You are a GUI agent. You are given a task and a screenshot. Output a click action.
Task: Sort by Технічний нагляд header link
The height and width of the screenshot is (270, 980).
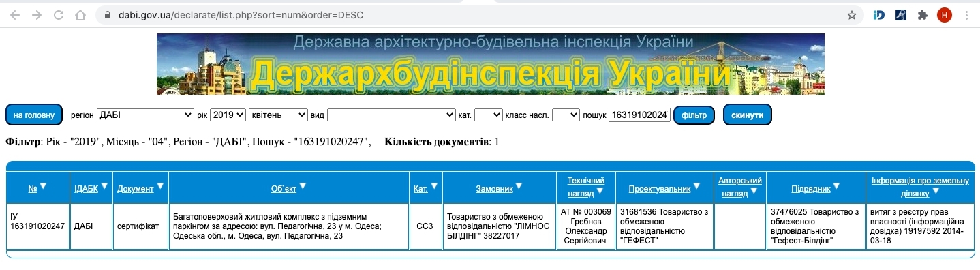[x=585, y=187]
